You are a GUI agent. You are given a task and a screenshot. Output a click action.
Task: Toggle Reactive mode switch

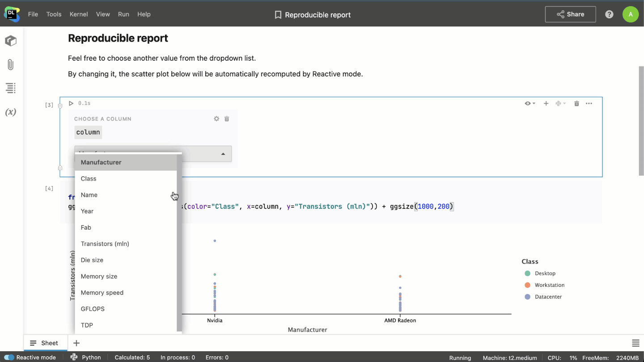[x=9, y=358]
